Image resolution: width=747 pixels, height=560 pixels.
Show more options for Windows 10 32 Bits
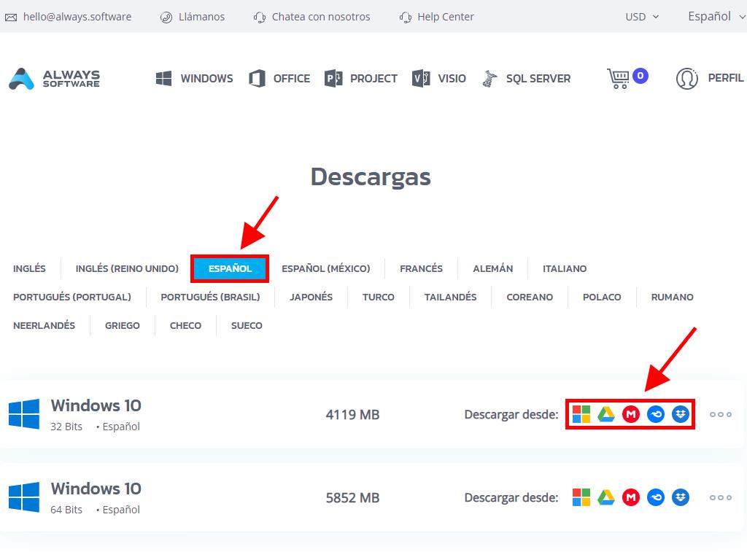click(x=720, y=414)
